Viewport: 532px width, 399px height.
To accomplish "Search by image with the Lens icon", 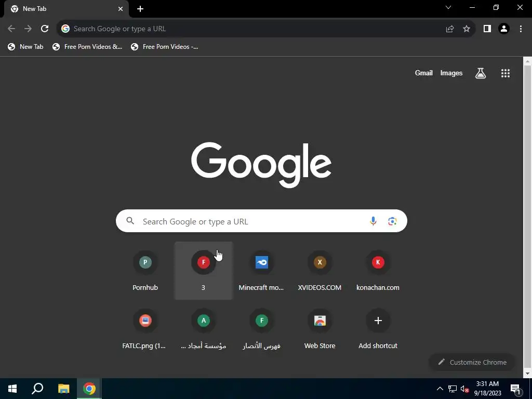I will click(x=393, y=221).
